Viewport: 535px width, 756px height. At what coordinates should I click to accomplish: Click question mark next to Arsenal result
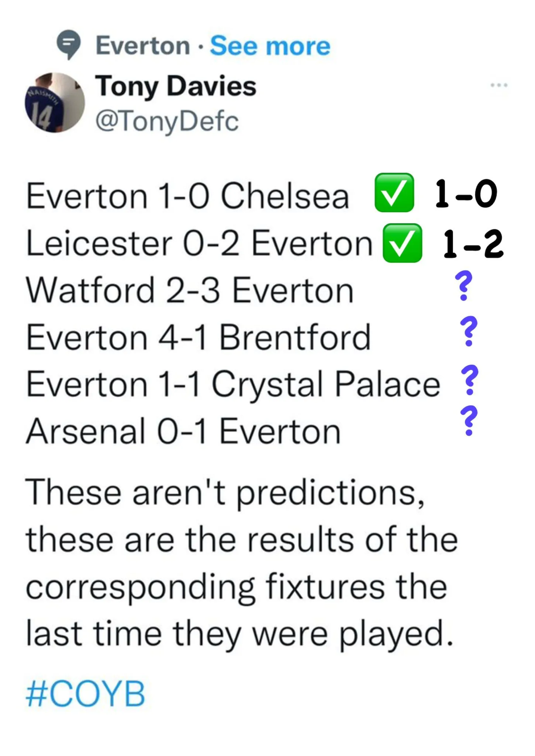click(x=469, y=420)
